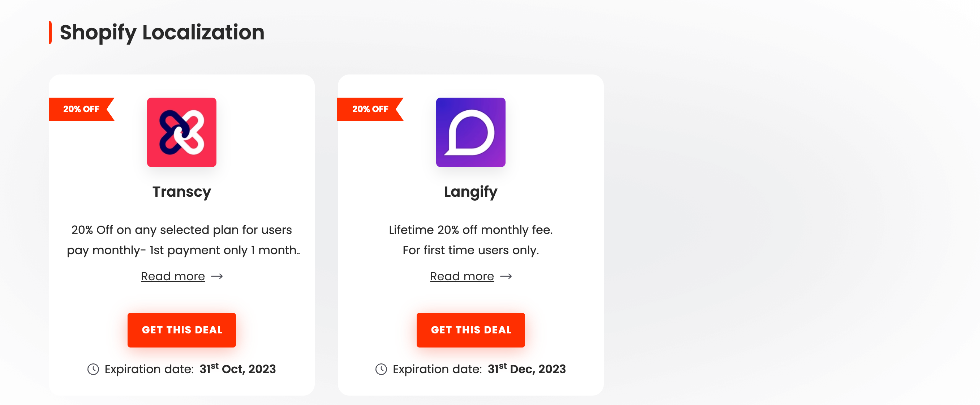Get the Transcy deal

click(181, 330)
